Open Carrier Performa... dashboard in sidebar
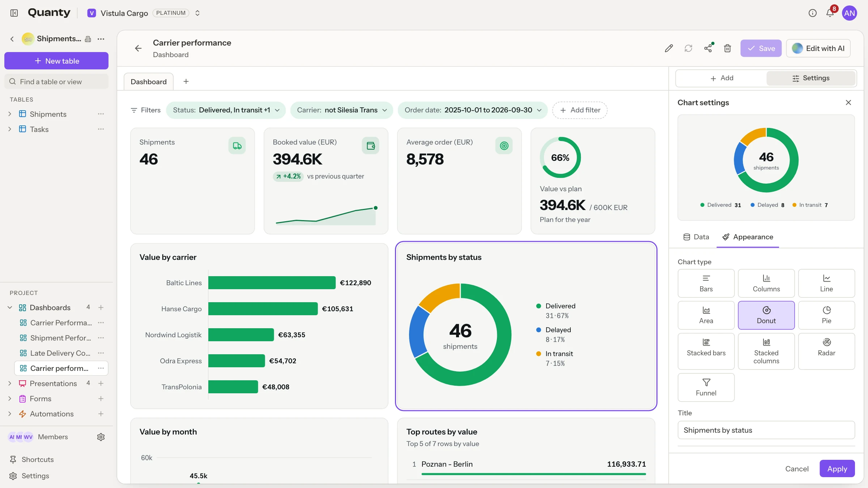Screen dimensions: 868x488 tap(61, 323)
